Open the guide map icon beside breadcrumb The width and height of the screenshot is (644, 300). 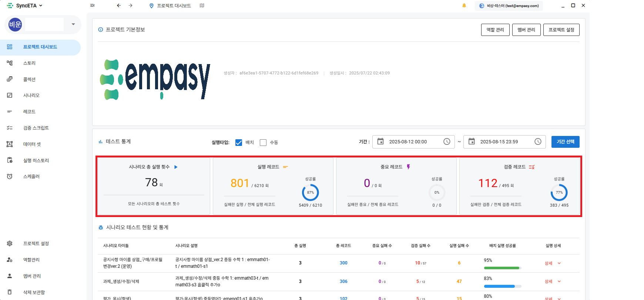pos(202,6)
